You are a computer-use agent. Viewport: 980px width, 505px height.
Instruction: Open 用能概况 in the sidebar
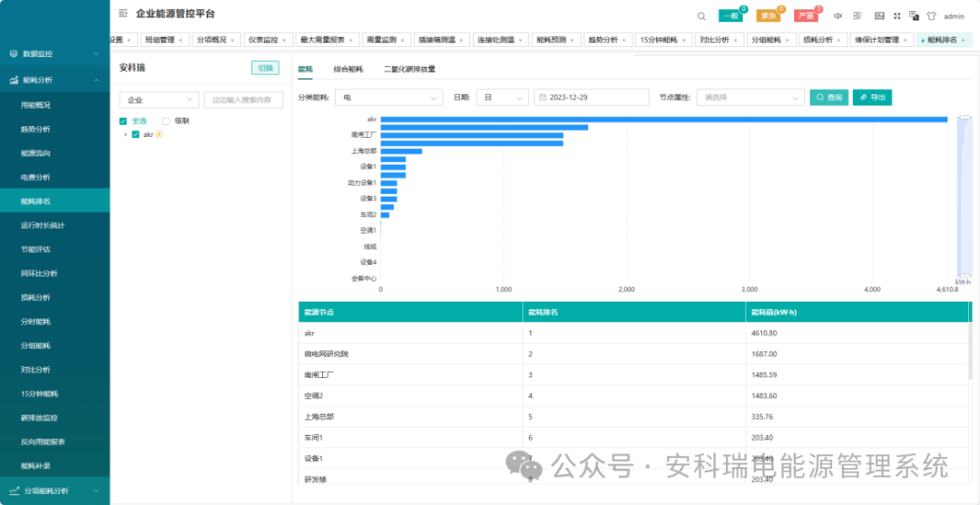point(35,105)
